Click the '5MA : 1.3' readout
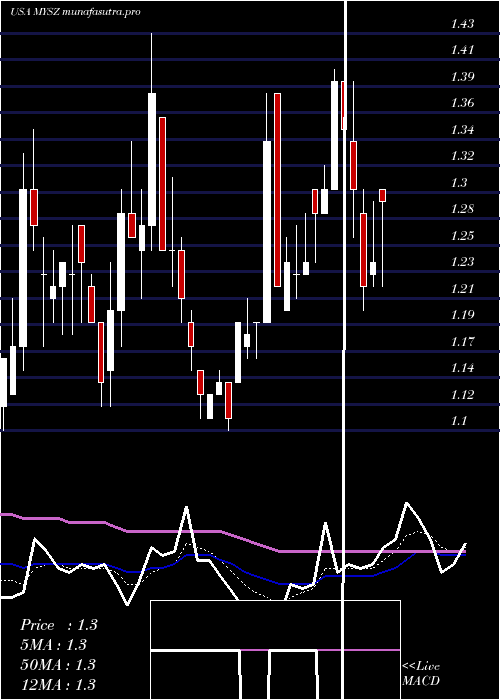This screenshot has width=500, height=700. pos(54,645)
